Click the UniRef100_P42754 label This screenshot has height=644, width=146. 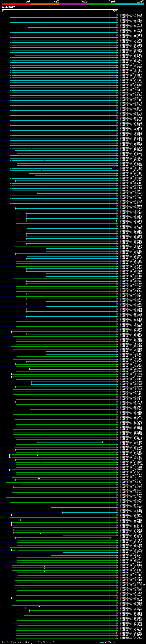131,615
